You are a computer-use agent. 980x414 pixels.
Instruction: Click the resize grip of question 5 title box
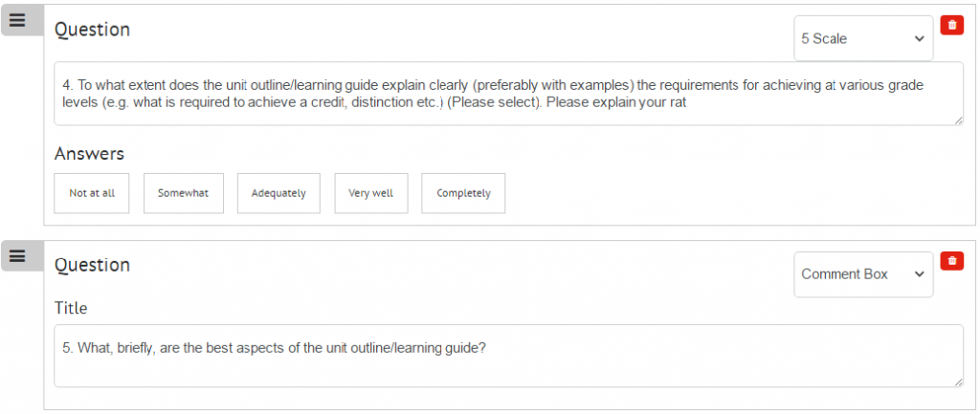pyautogui.click(x=958, y=382)
